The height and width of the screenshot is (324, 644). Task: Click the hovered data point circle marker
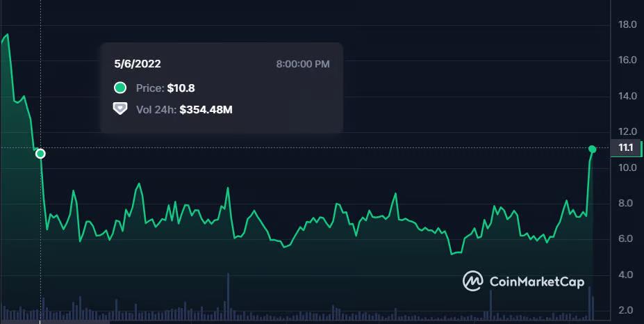coord(40,154)
